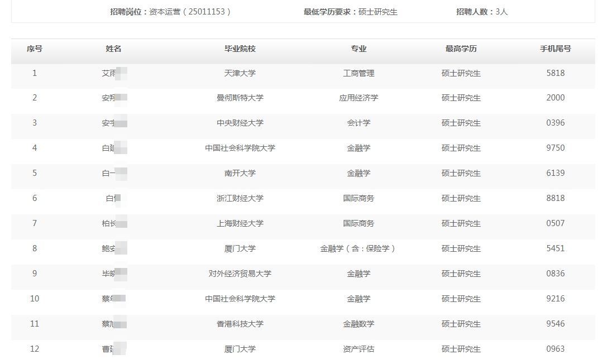Viewport: 598px width, 364px height.
Task: Select phone tail number 9546
Action: 555,324
